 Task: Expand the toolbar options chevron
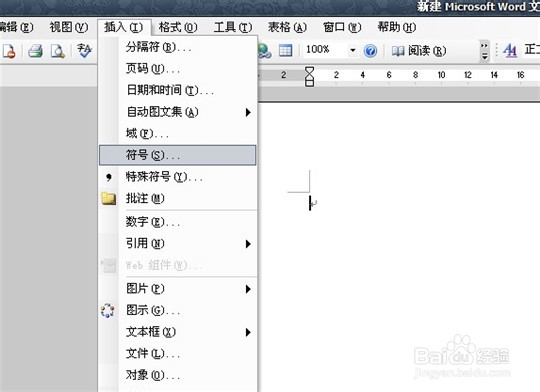pyautogui.click(x=484, y=51)
